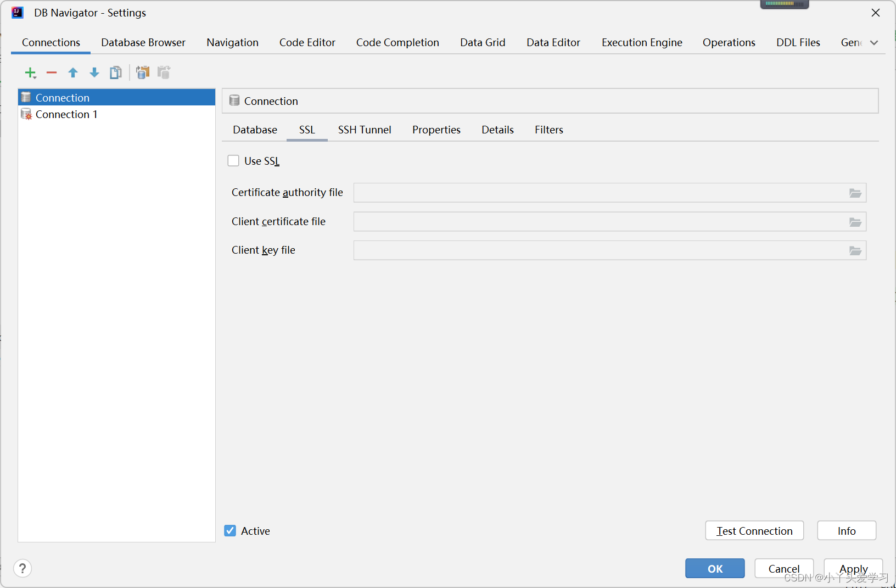The height and width of the screenshot is (588, 896).
Task: Duplicate connection with copy icon
Action: point(116,72)
